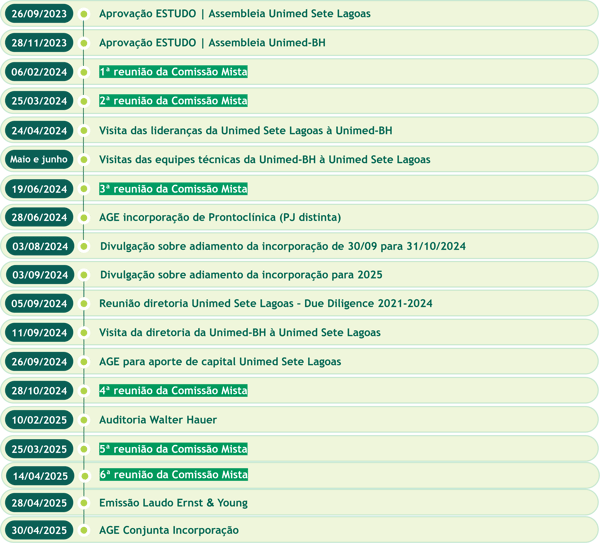
Task: Click timeline dot beside 28/06/2024
Action: coord(84,218)
